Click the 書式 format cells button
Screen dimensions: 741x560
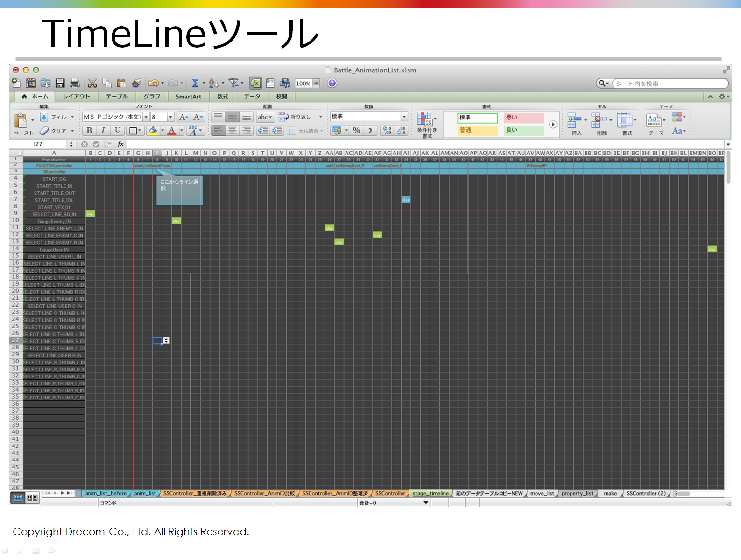(626, 124)
